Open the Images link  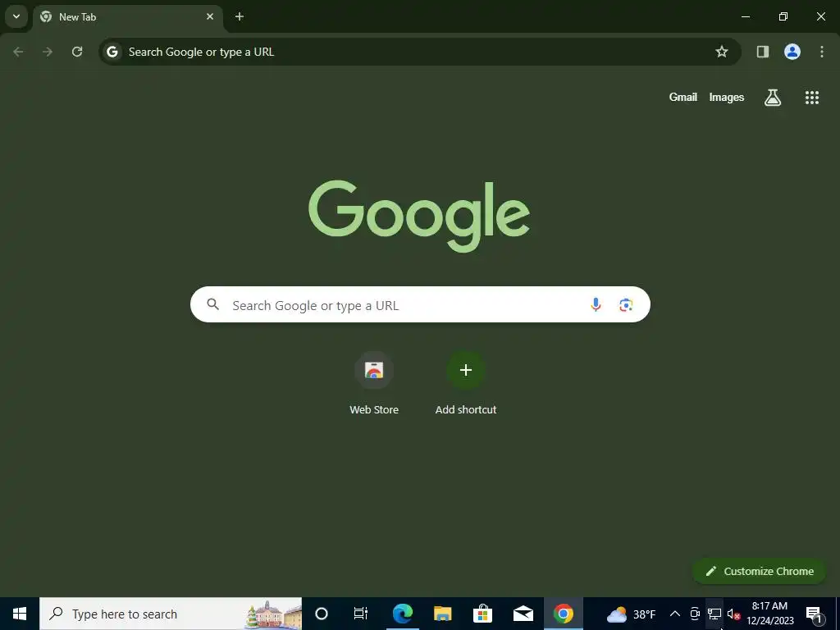point(727,97)
